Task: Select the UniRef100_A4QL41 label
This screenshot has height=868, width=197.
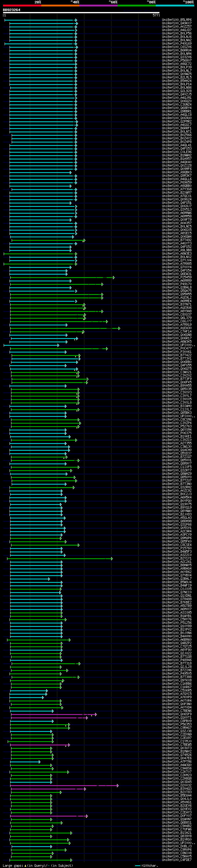Action: click(177, 145)
